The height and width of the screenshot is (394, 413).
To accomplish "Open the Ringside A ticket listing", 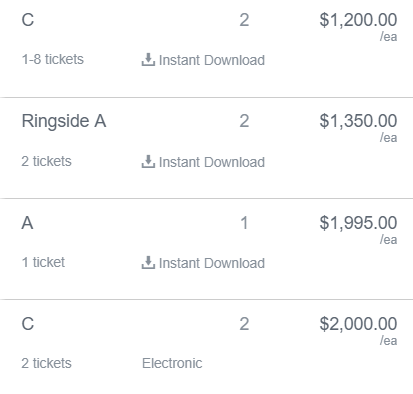I will [x=206, y=148].
